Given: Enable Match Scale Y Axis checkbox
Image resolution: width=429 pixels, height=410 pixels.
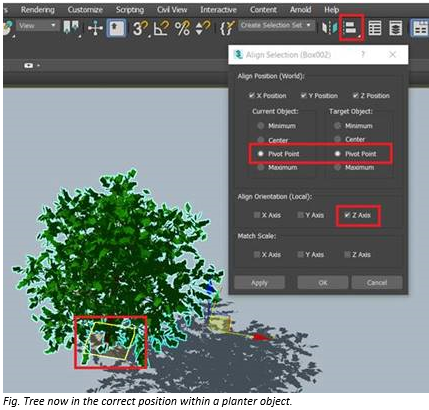Looking at the screenshot, I should click(x=300, y=255).
